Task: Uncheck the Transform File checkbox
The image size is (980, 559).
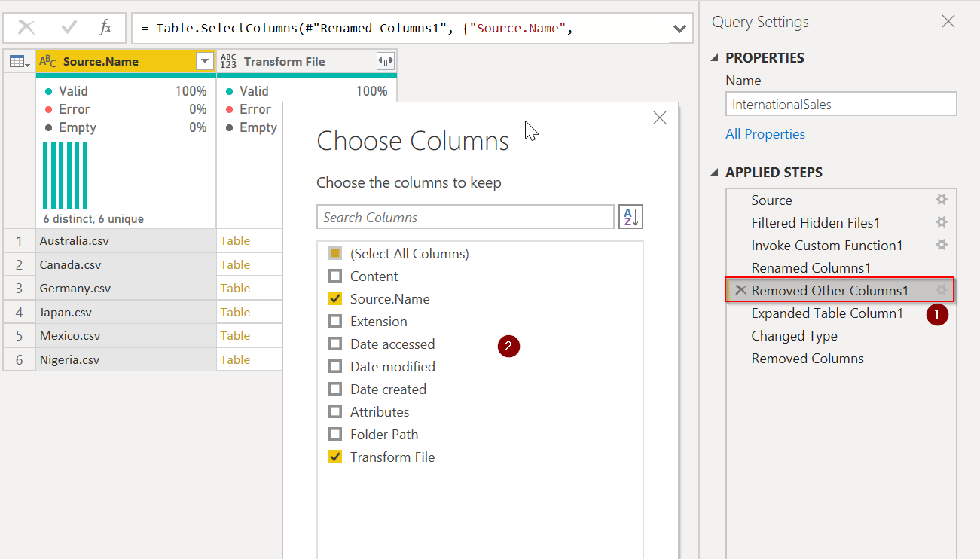Action: [335, 457]
